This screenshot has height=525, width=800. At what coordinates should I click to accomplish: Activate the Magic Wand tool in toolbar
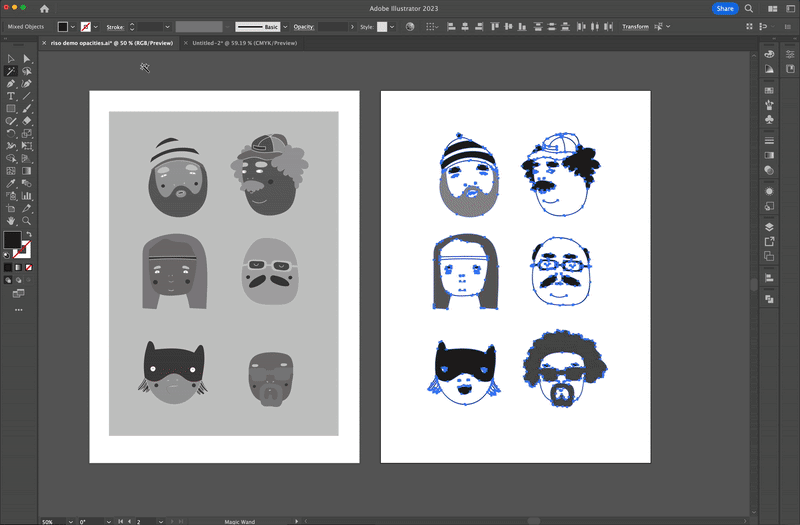coord(11,71)
